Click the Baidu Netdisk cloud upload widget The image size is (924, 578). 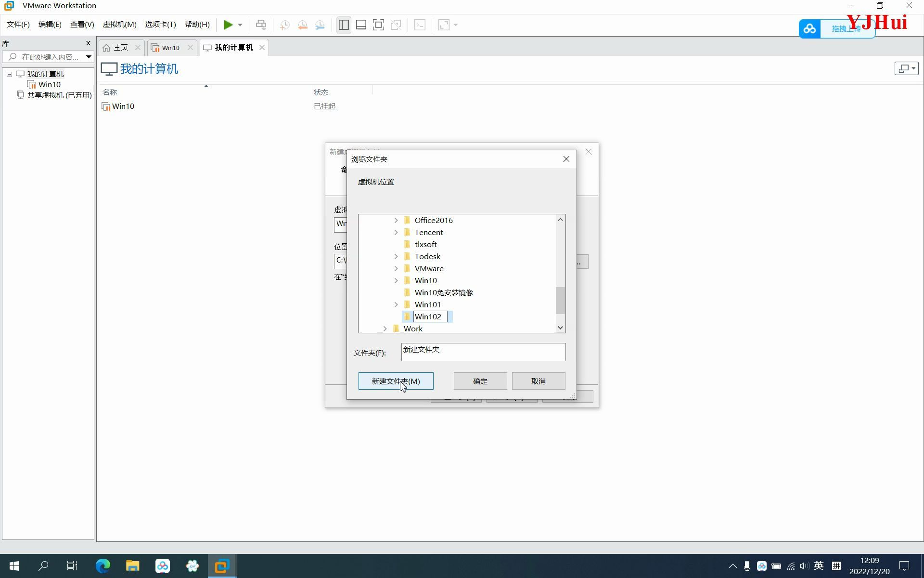[x=836, y=29]
